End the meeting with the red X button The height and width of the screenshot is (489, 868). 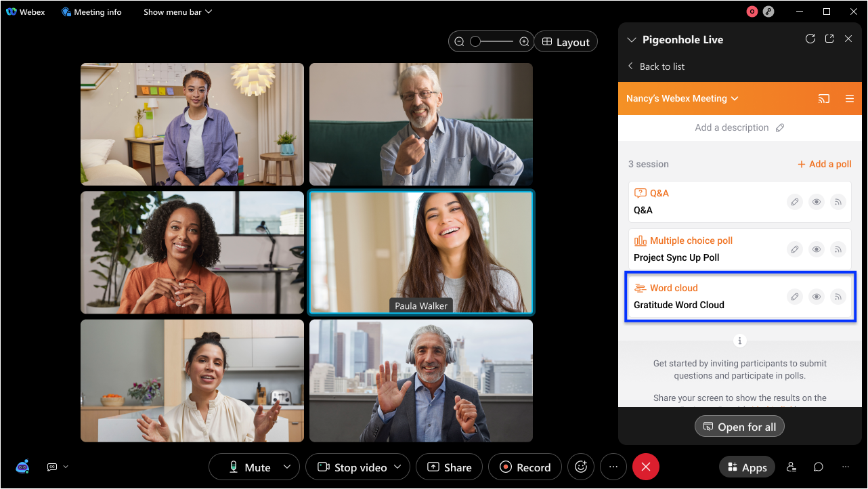[646, 467]
